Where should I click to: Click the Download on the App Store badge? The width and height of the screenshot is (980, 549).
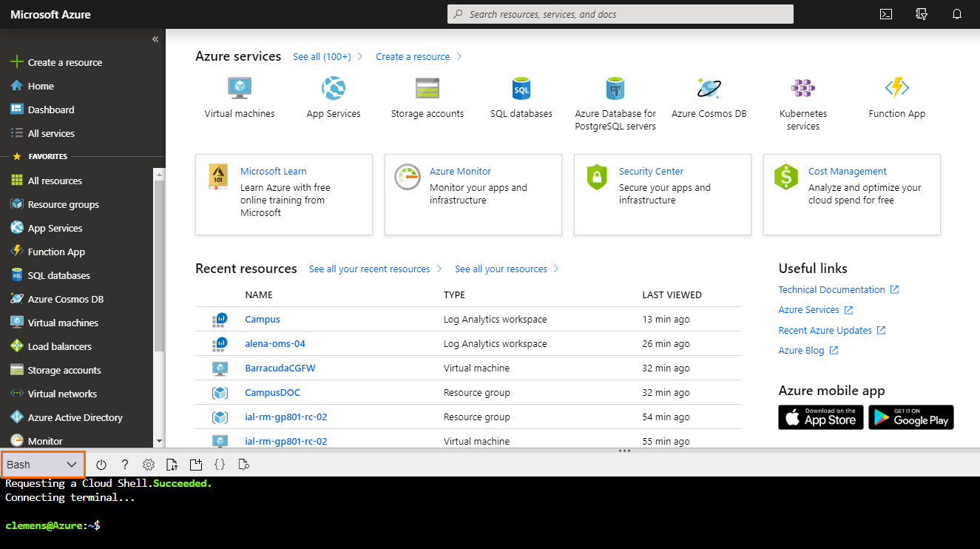coord(821,417)
